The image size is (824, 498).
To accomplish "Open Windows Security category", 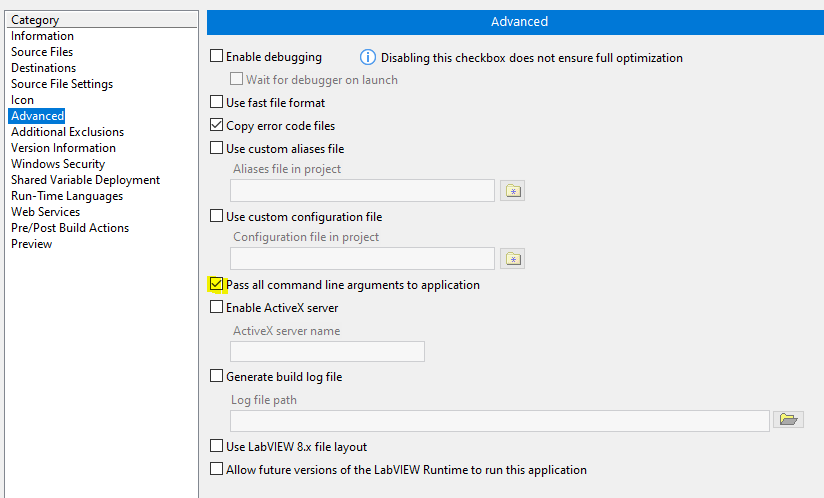I will click(58, 164).
